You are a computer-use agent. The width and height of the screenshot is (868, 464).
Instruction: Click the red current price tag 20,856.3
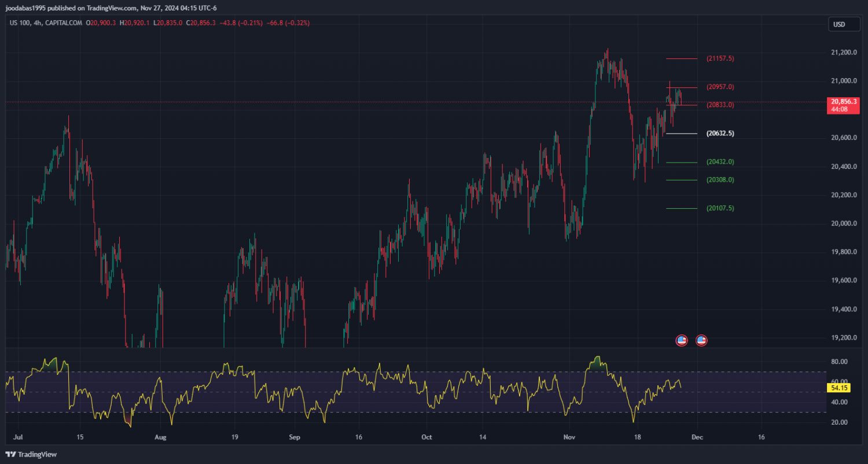(x=843, y=105)
